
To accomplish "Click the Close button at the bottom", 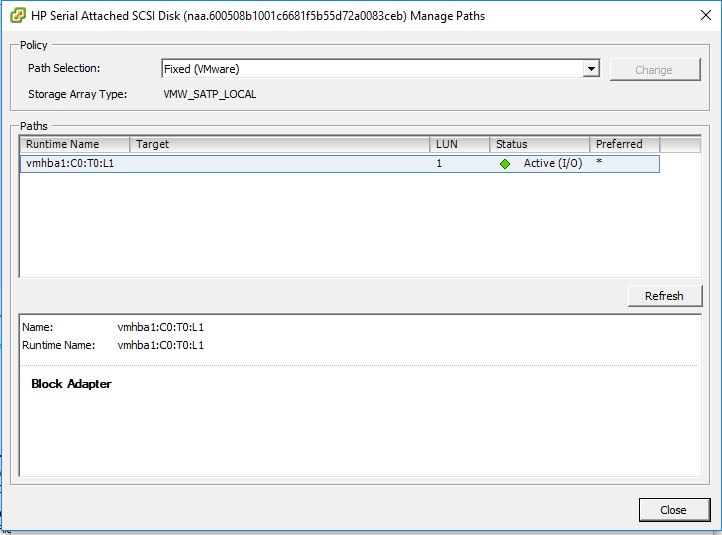I will (674, 510).
